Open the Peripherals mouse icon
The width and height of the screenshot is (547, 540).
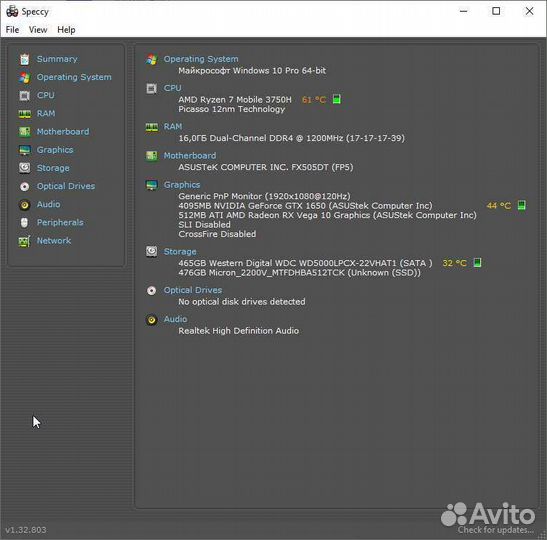[x=24, y=223]
